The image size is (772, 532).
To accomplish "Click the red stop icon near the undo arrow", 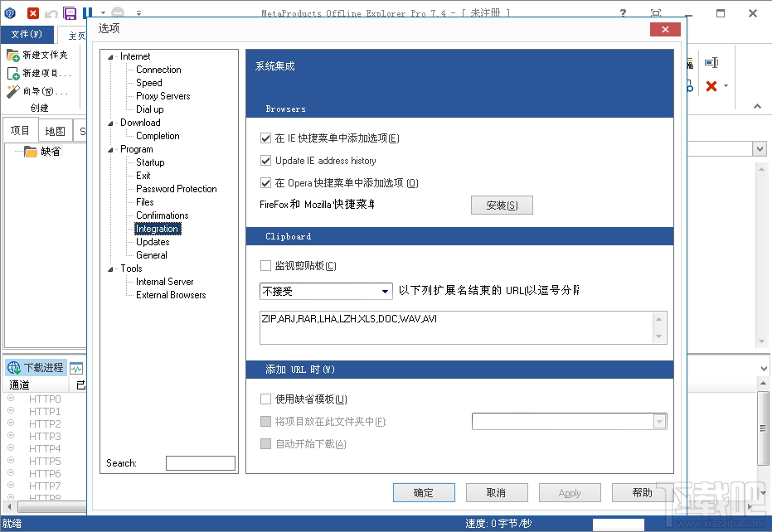I will click(33, 13).
